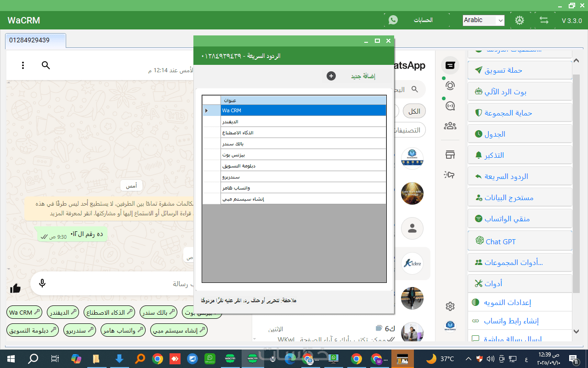Open the Kickrz chat avatar

(412, 264)
